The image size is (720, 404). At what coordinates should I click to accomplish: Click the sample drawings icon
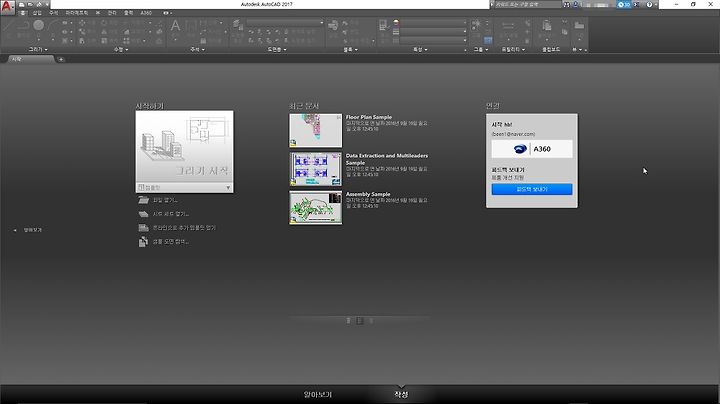tap(143, 241)
